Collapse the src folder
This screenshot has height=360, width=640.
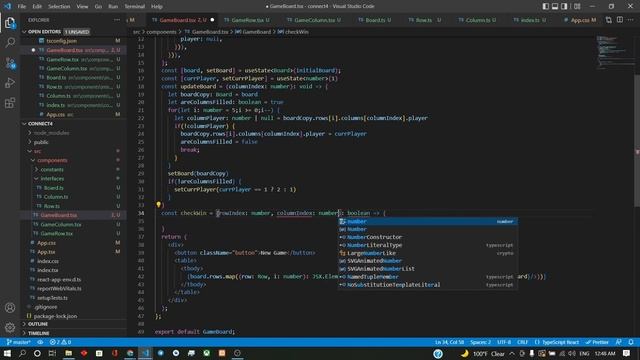click(x=37, y=151)
